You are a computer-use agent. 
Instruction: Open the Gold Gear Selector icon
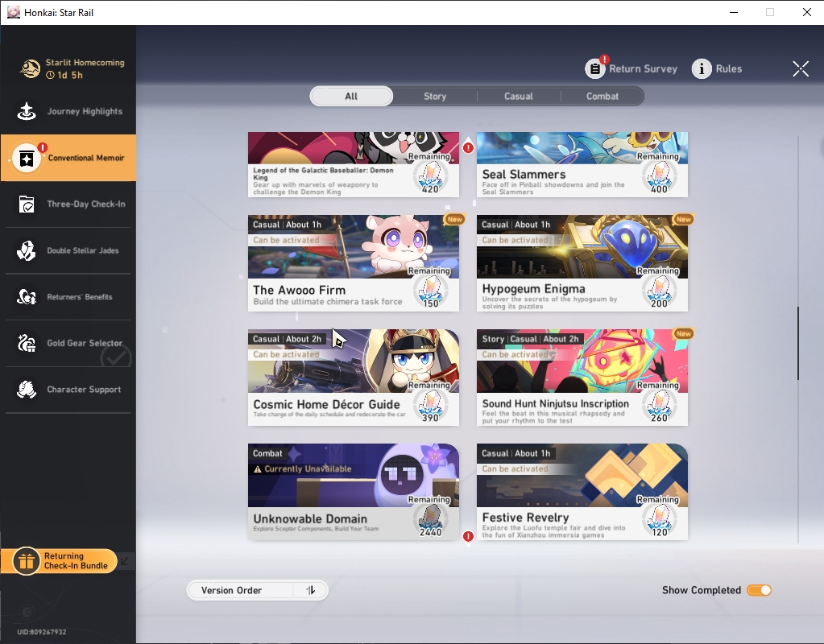click(27, 343)
